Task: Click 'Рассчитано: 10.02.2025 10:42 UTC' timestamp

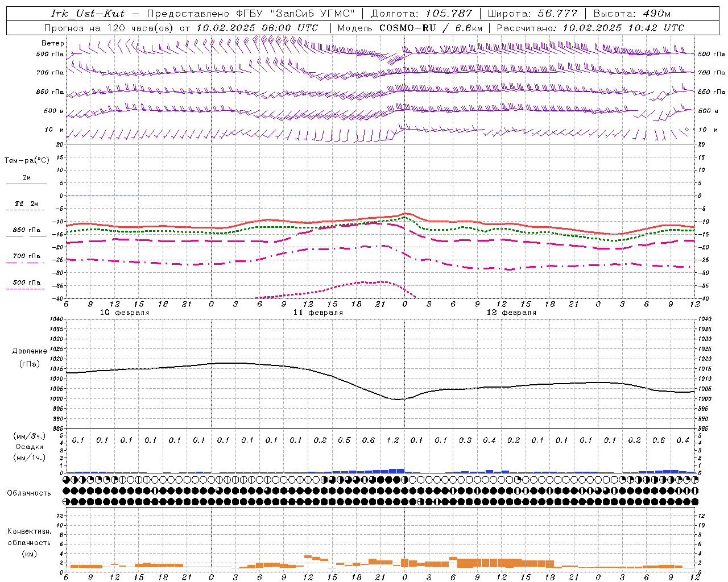Action: (x=590, y=28)
